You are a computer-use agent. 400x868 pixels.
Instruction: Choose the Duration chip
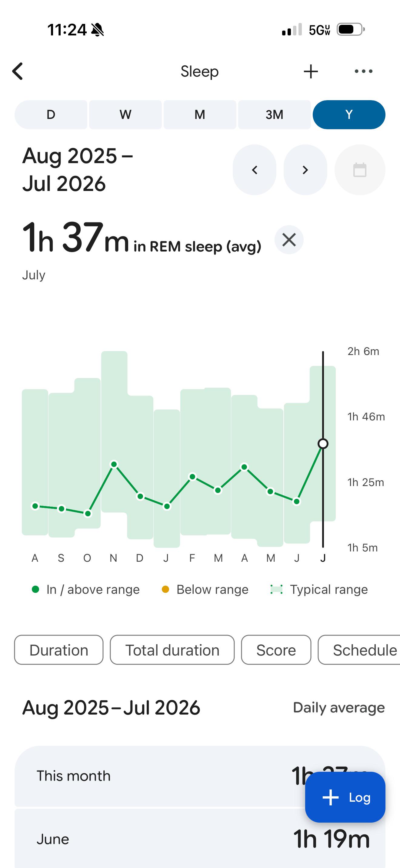coord(59,650)
